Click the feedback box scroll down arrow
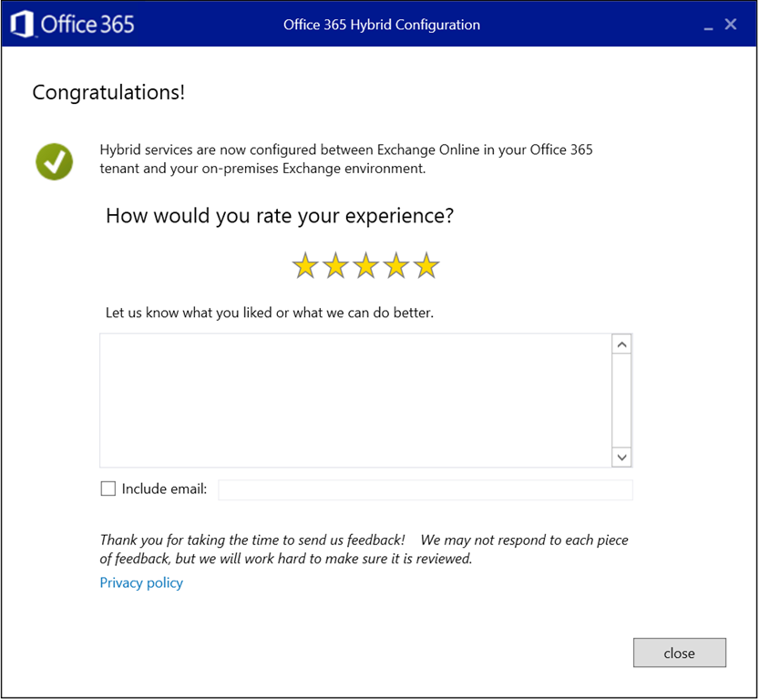The image size is (759, 700). point(622,457)
